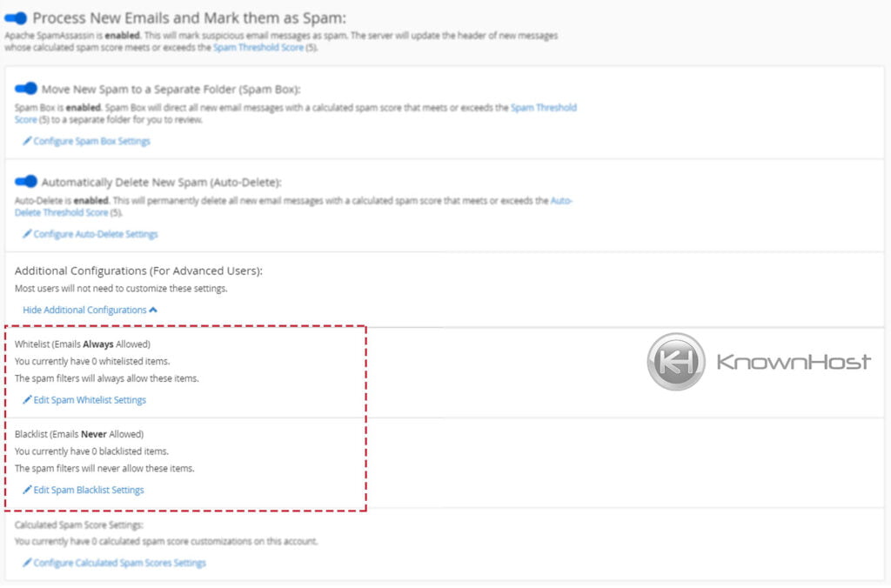The height and width of the screenshot is (588, 891).
Task: Select 'The spam filters will always allow these items.'
Action: click(x=107, y=378)
